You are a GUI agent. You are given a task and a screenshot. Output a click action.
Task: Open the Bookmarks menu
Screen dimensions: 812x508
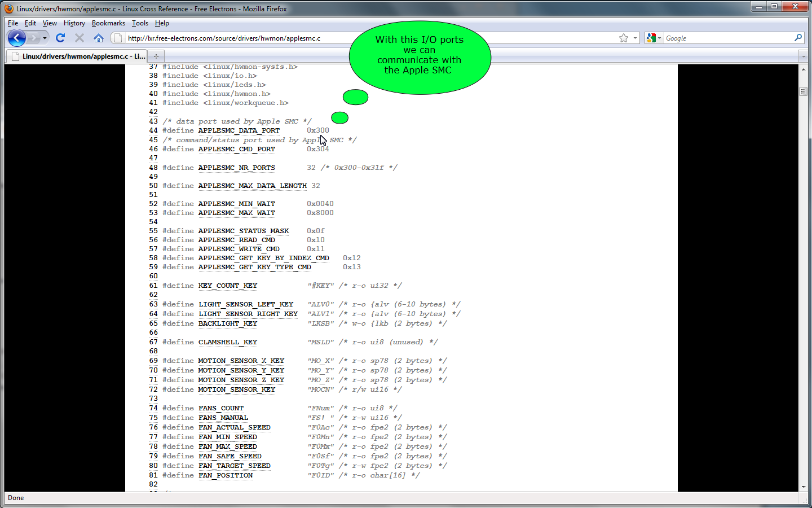(108, 23)
